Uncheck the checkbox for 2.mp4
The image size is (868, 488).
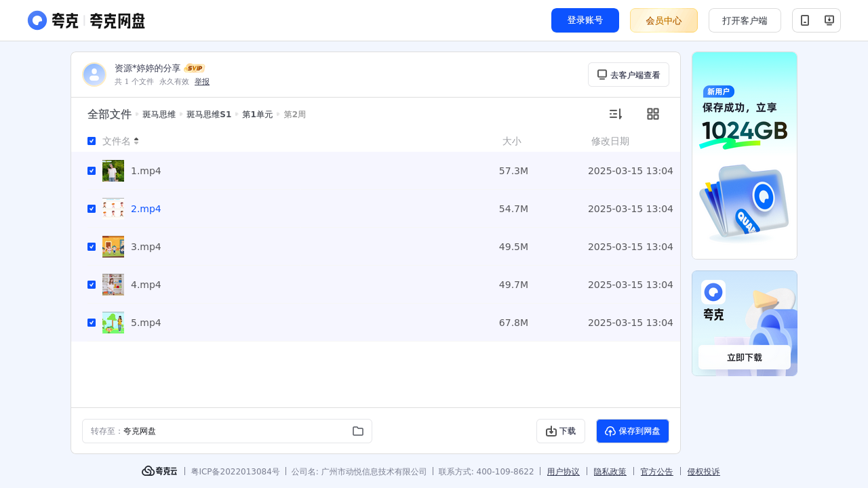click(x=92, y=209)
